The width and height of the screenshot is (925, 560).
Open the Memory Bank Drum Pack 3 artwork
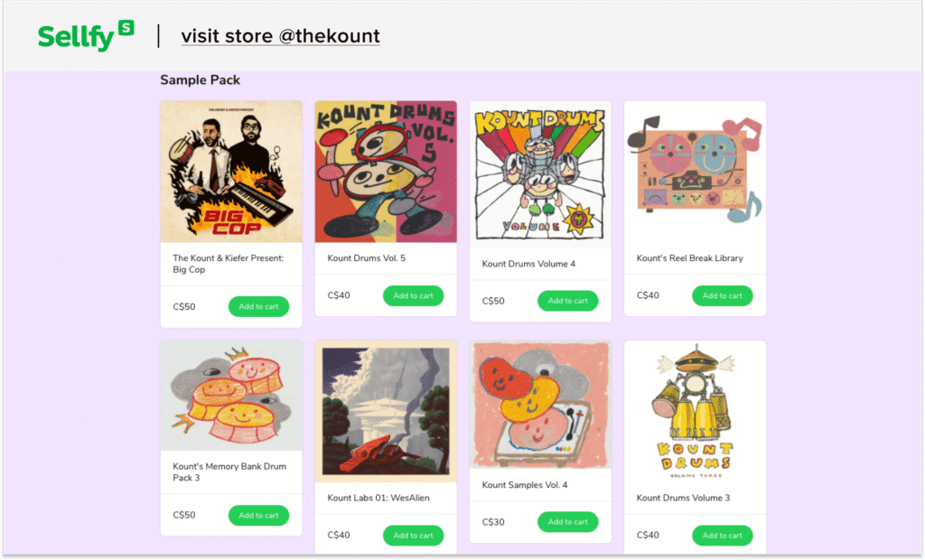point(231,396)
